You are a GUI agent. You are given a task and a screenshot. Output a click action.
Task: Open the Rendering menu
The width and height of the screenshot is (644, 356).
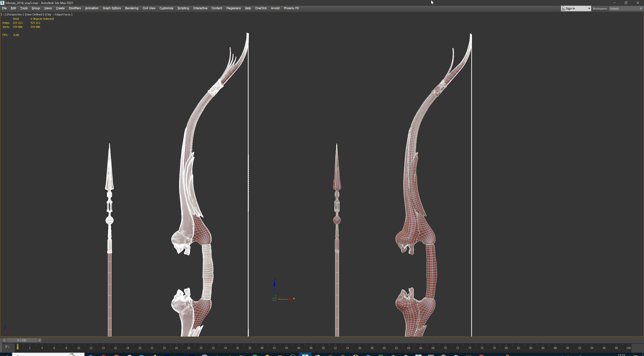pyautogui.click(x=131, y=8)
